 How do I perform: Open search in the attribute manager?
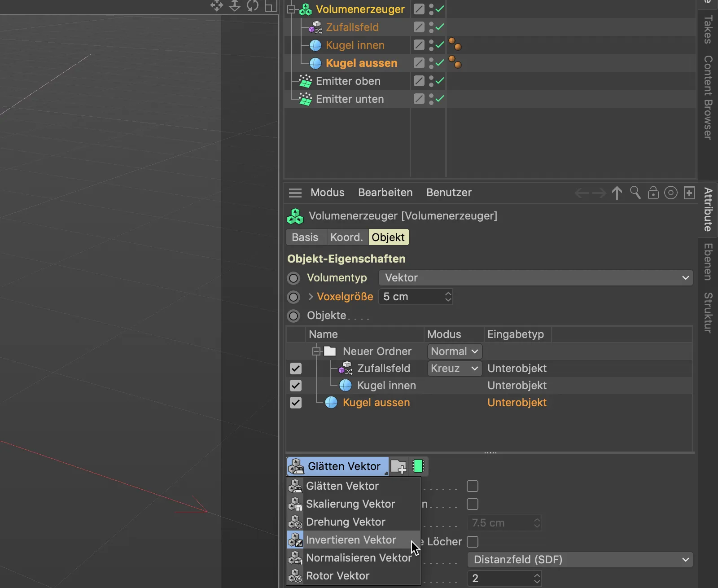(x=635, y=193)
